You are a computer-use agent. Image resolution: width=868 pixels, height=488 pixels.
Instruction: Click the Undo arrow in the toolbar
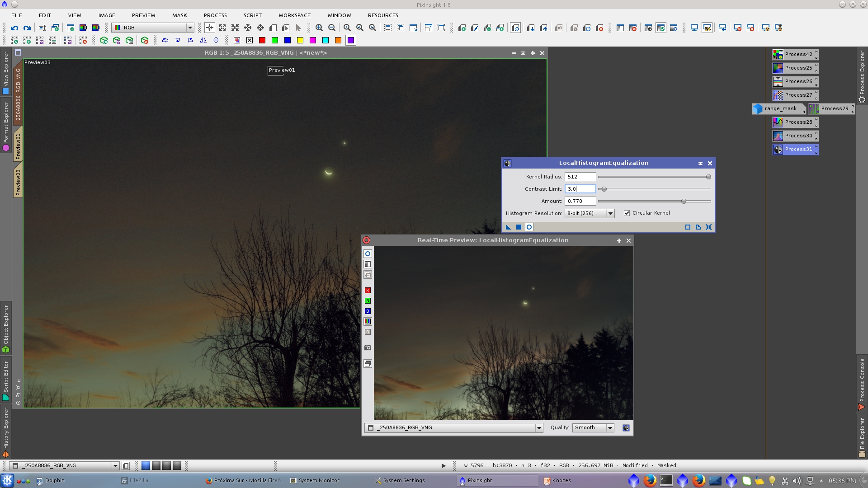tap(14, 28)
